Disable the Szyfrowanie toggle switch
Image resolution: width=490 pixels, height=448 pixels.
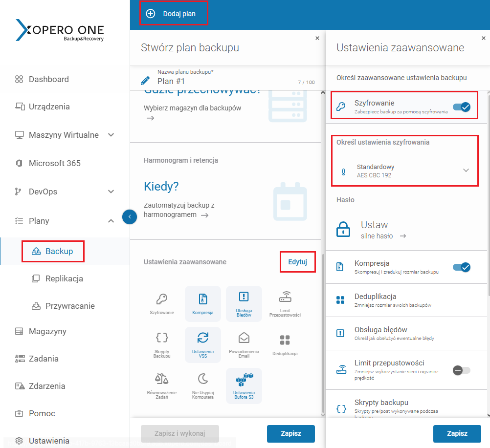tap(461, 107)
